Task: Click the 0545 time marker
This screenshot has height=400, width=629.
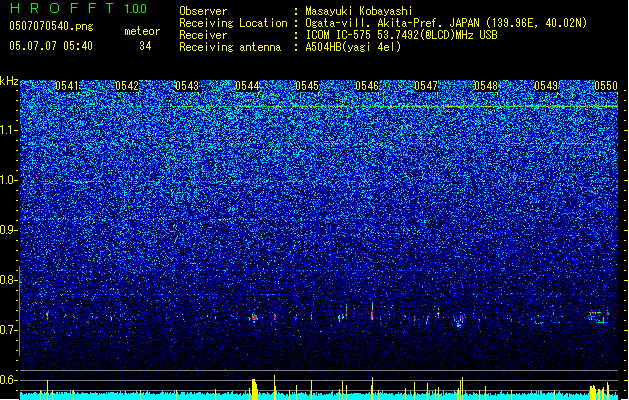Action: click(307, 86)
